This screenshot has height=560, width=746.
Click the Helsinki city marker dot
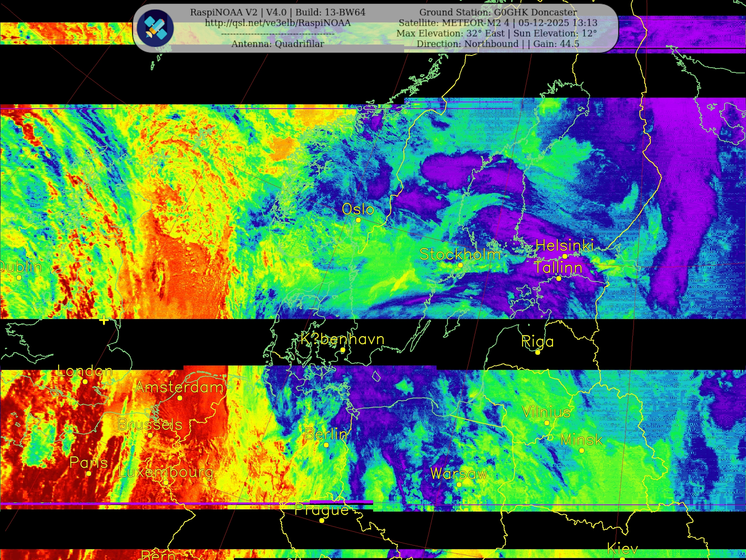click(565, 256)
